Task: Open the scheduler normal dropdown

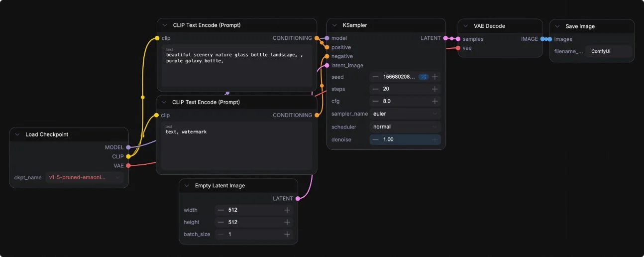Action: tap(405, 127)
